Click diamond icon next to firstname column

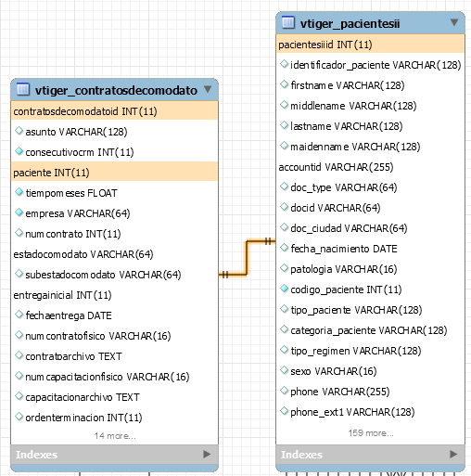[284, 84]
